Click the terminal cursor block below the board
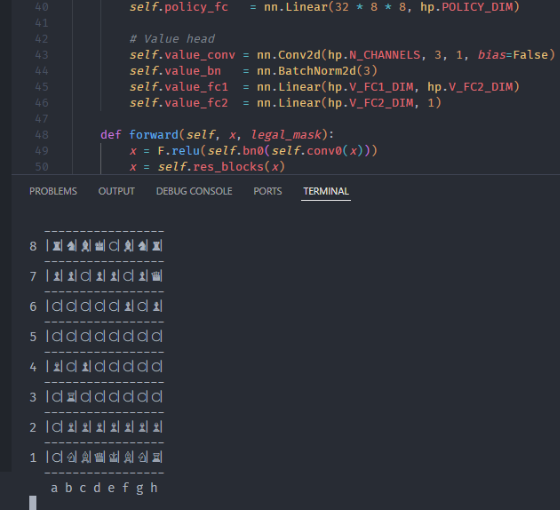This screenshot has height=510, width=560. pos(33,503)
